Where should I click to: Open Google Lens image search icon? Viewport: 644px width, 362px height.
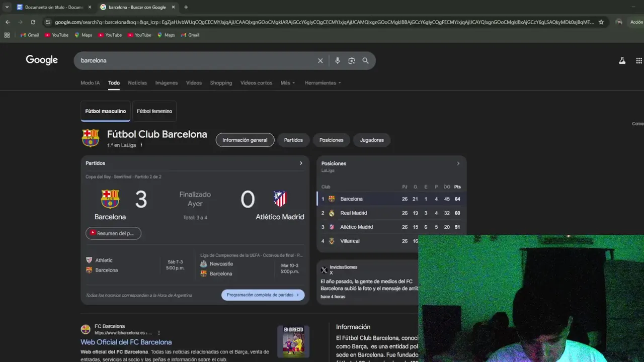click(x=351, y=61)
